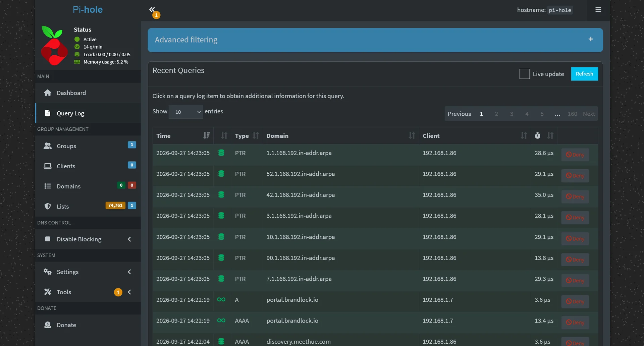Sort table by Status column arrows

click(x=224, y=135)
